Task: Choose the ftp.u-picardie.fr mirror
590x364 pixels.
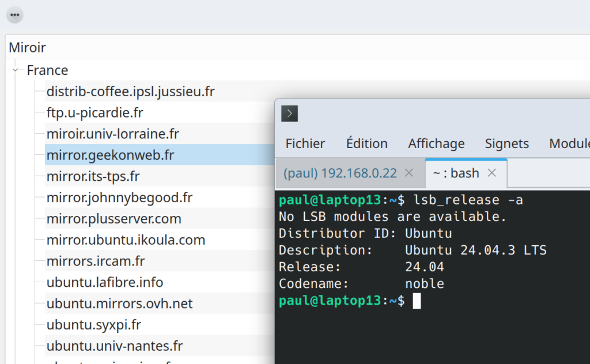Action: tap(95, 112)
